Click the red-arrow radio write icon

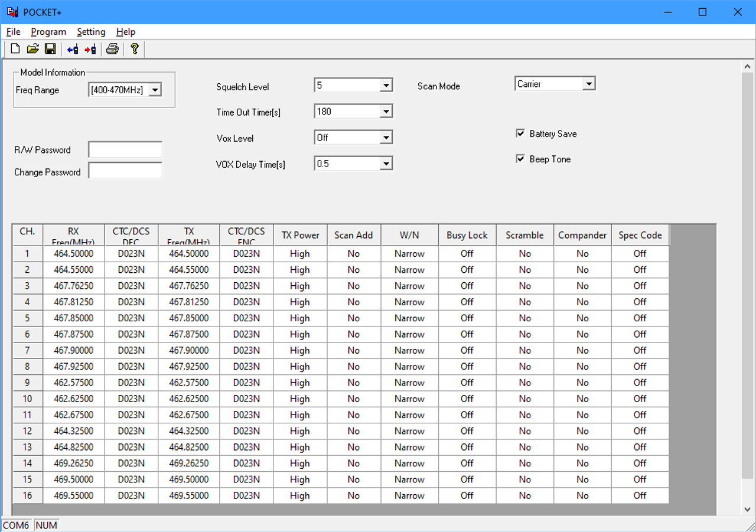(90, 49)
